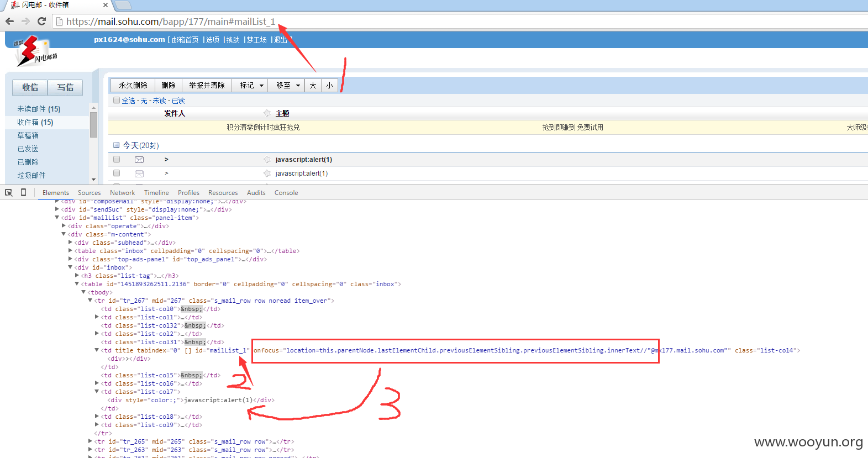Open a new browser tab

click(123, 5)
